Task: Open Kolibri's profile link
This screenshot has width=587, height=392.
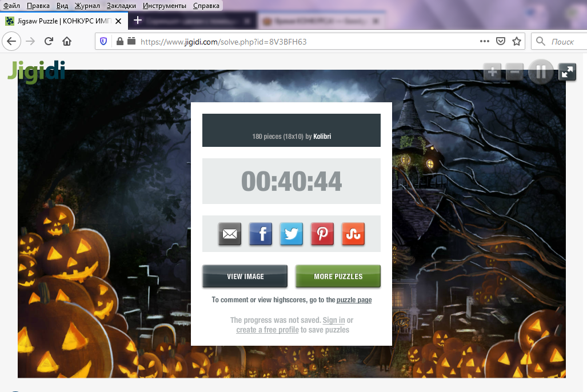Action: [322, 136]
